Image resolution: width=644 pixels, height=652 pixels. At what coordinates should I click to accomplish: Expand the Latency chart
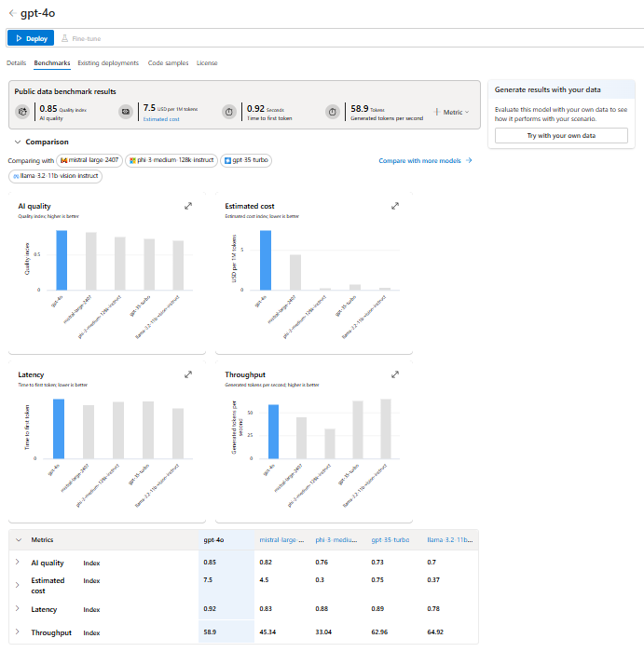click(188, 374)
